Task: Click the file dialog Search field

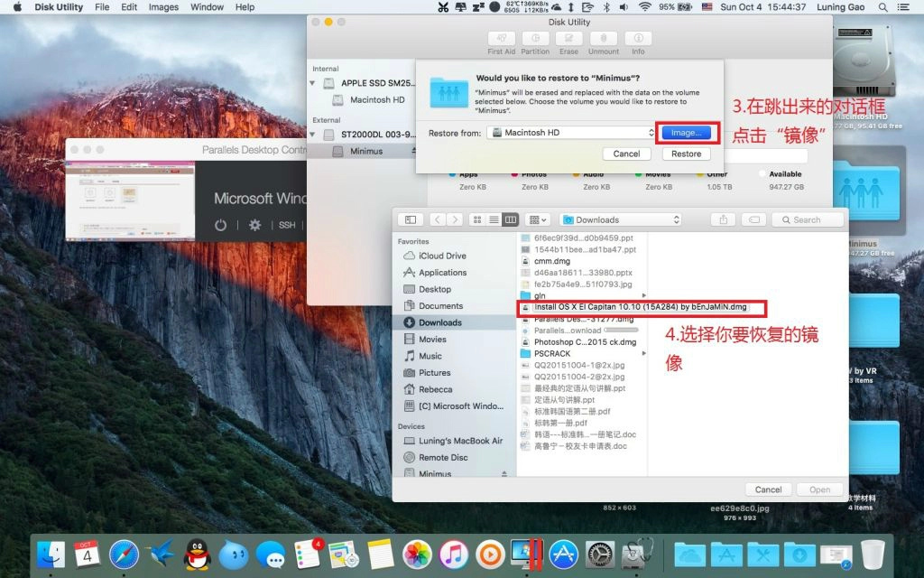Action: tap(808, 220)
